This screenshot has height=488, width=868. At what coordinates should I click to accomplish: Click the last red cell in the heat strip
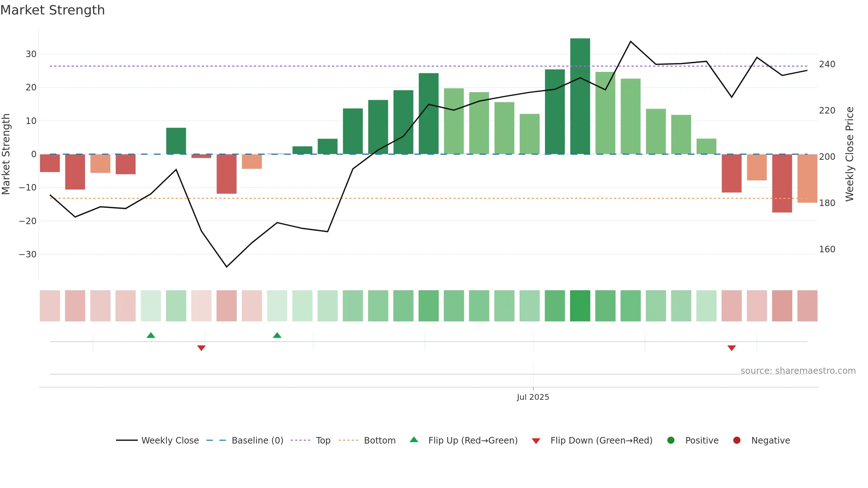coord(807,306)
